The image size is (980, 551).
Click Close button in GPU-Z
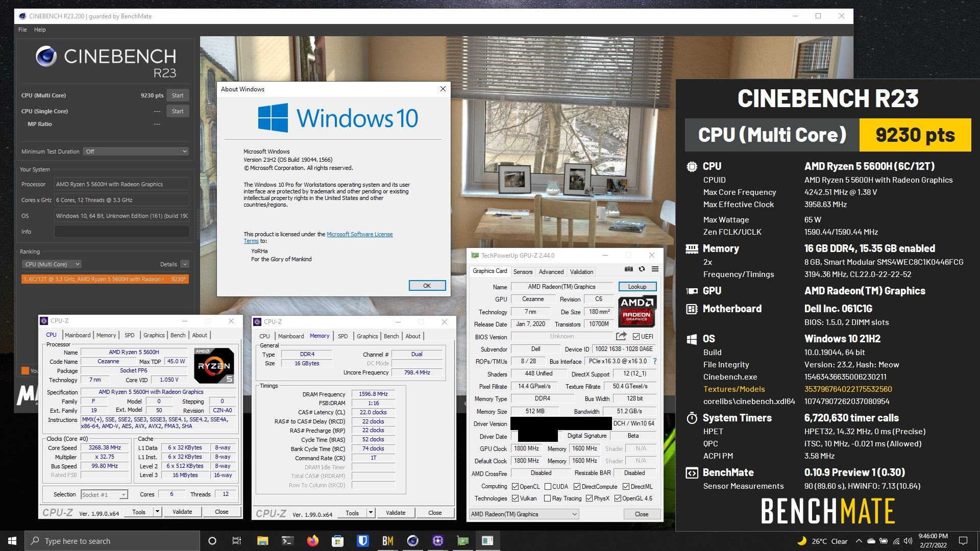(642, 514)
